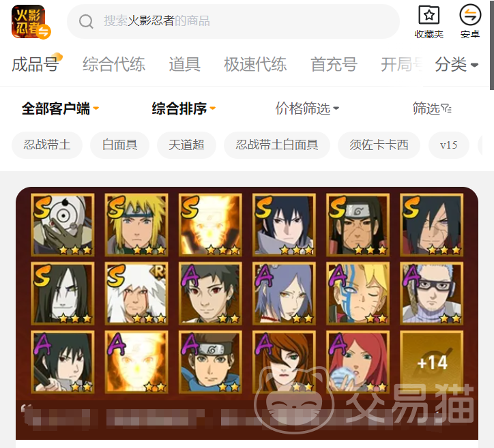Toggle the 白面具 filter tag
Image resolution: width=494 pixels, height=448 pixels.
119,145
